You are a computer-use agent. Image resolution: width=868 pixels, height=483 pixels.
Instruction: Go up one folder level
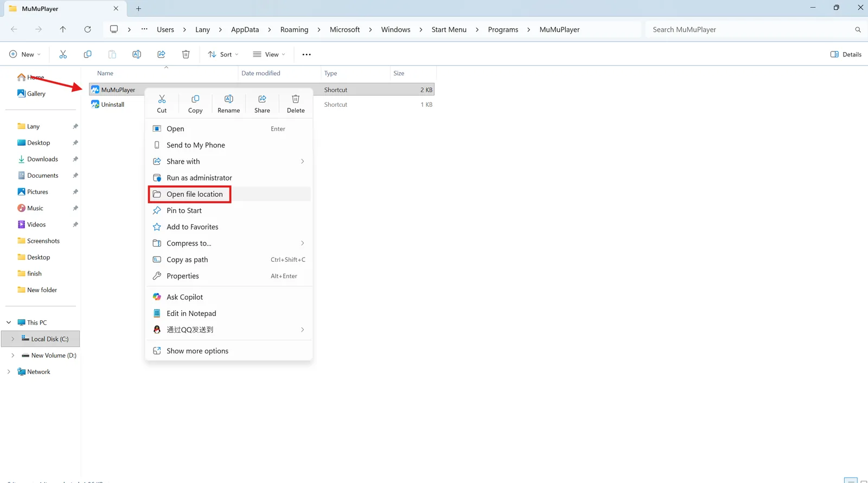[63, 29]
